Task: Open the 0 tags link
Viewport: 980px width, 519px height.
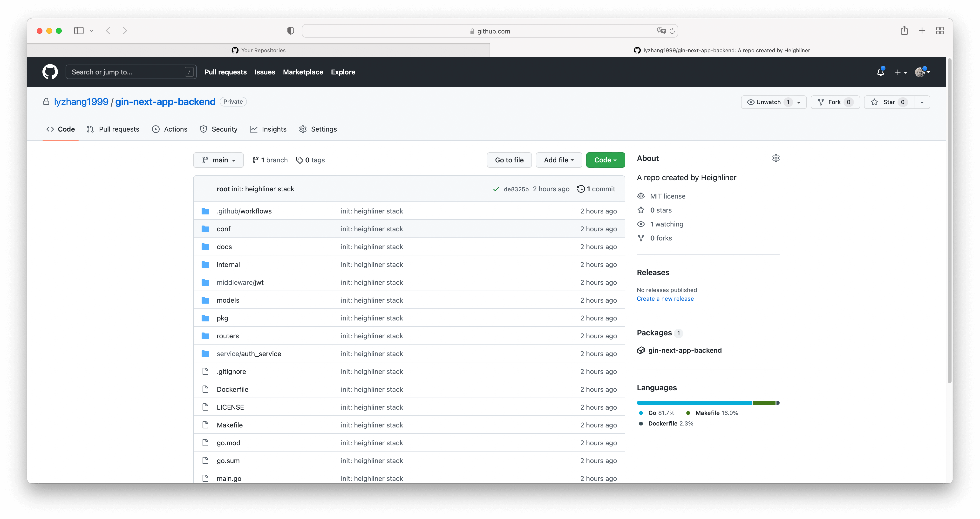Action: (310, 160)
